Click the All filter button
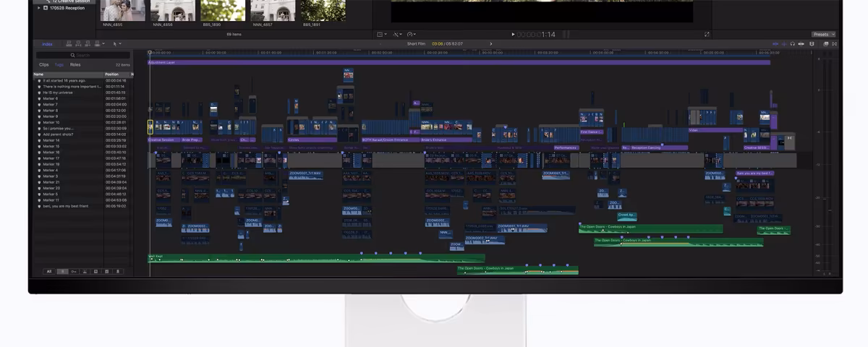 [x=49, y=272]
